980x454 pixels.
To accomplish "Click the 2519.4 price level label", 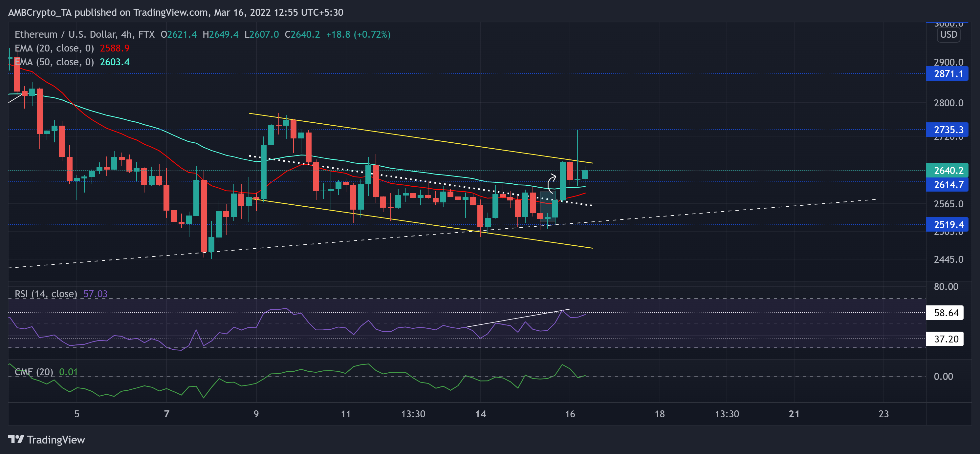I will pos(947,224).
